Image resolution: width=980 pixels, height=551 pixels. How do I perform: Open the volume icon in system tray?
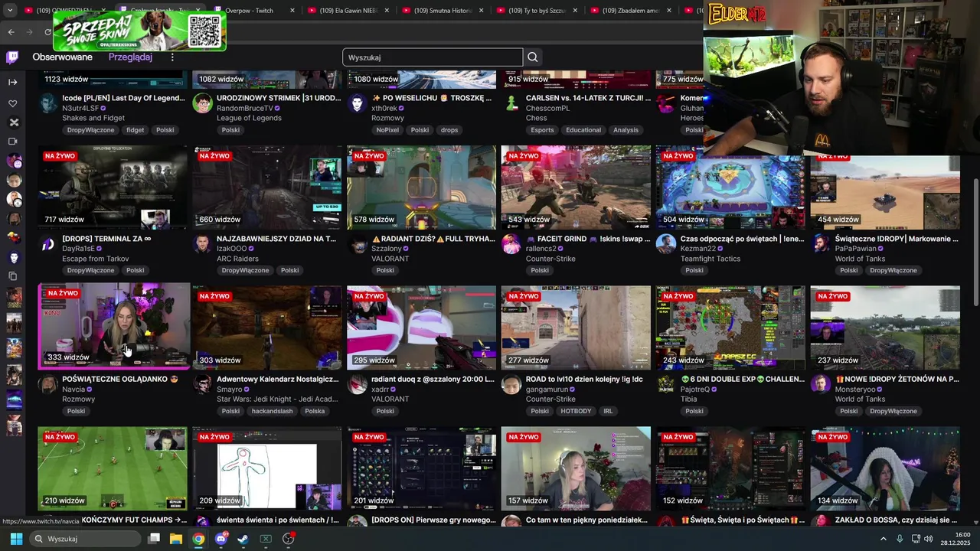(x=929, y=539)
